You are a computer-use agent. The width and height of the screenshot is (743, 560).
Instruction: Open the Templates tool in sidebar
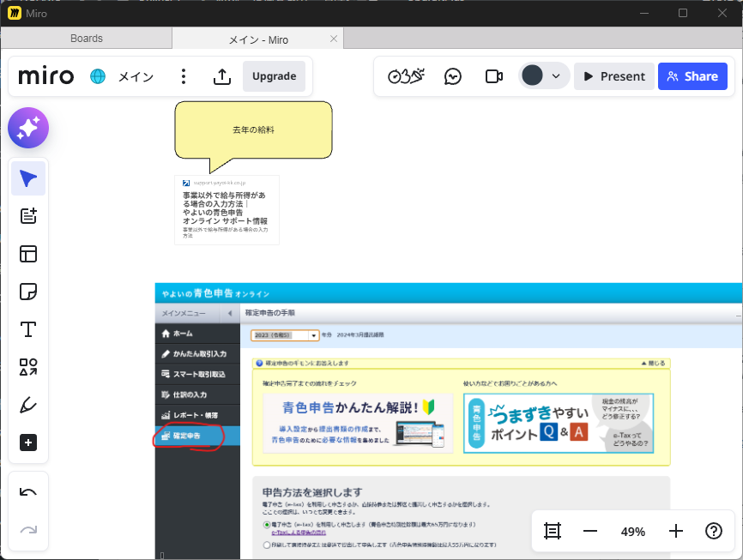(x=28, y=254)
